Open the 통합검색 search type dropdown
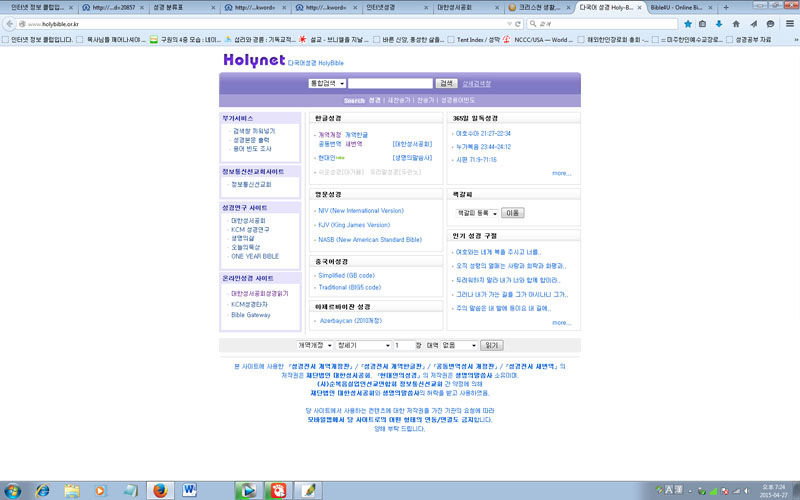 327,84
